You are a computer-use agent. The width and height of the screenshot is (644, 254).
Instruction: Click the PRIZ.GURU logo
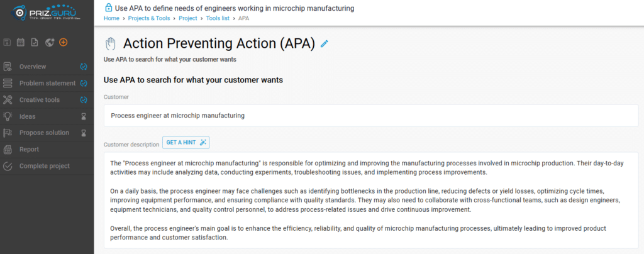47,13
